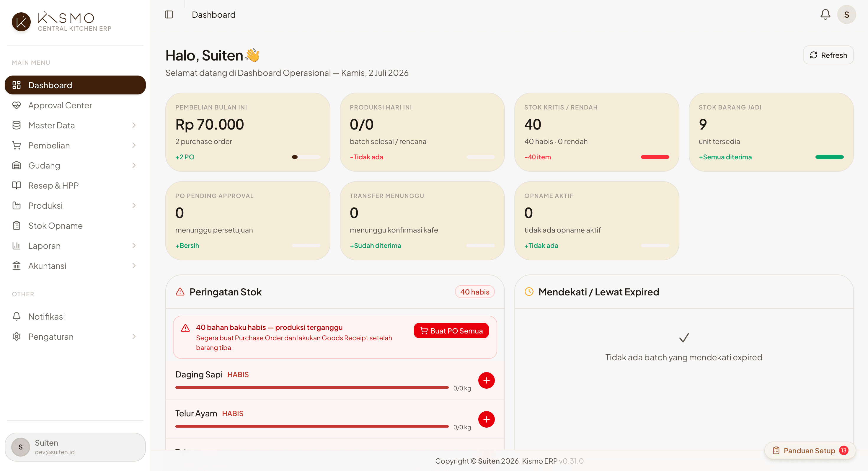Open Pembelian Bulan Ini card
The image size is (868, 471).
(247, 132)
